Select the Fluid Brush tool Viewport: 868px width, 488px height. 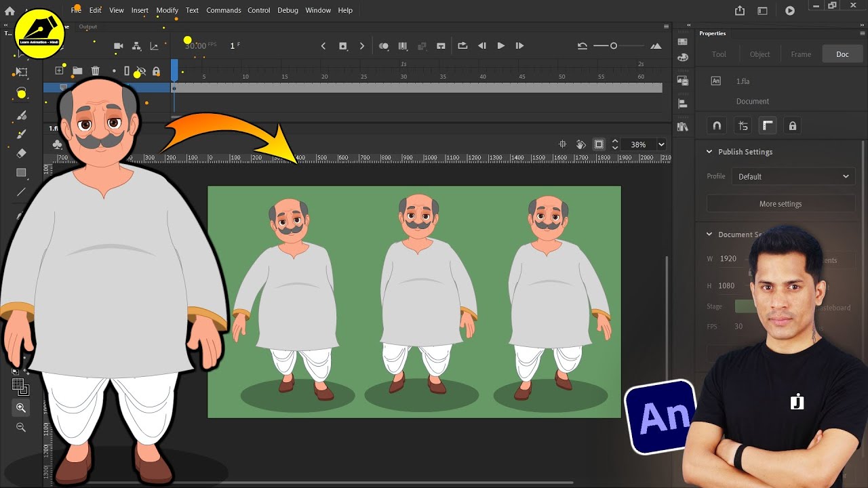pyautogui.click(x=22, y=115)
